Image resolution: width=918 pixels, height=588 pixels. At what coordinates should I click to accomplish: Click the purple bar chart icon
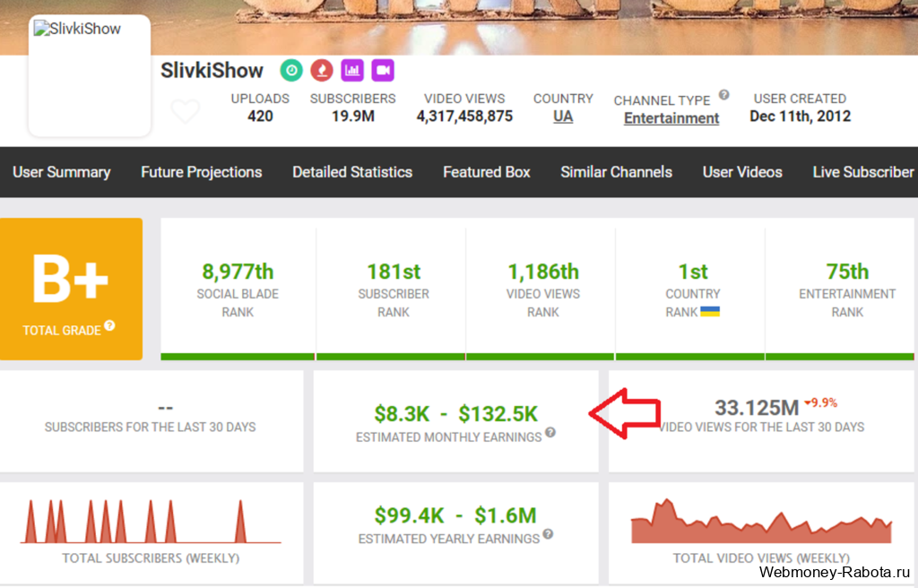pyautogui.click(x=351, y=70)
